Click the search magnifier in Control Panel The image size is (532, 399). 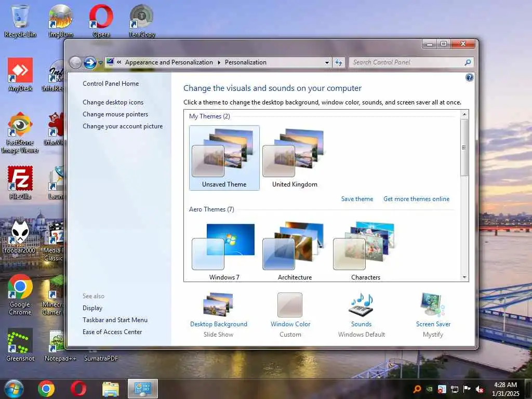[x=468, y=62]
